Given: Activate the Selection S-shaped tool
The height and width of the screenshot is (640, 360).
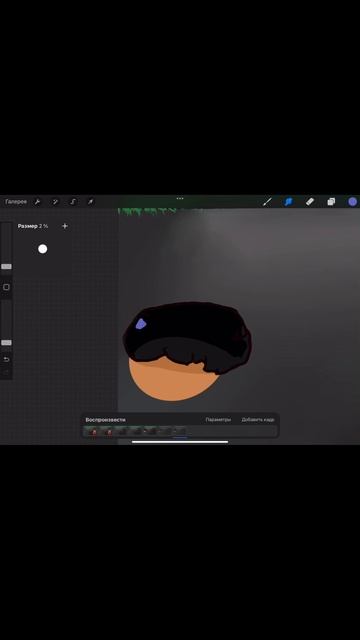Looking at the screenshot, I should [73, 202].
